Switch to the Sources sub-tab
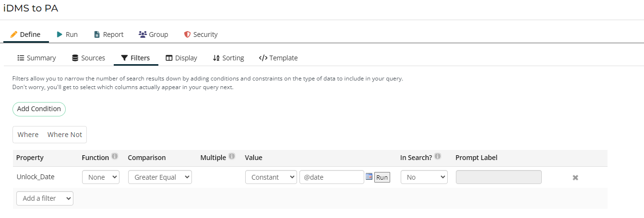The image size is (644, 218). point(88,58)
